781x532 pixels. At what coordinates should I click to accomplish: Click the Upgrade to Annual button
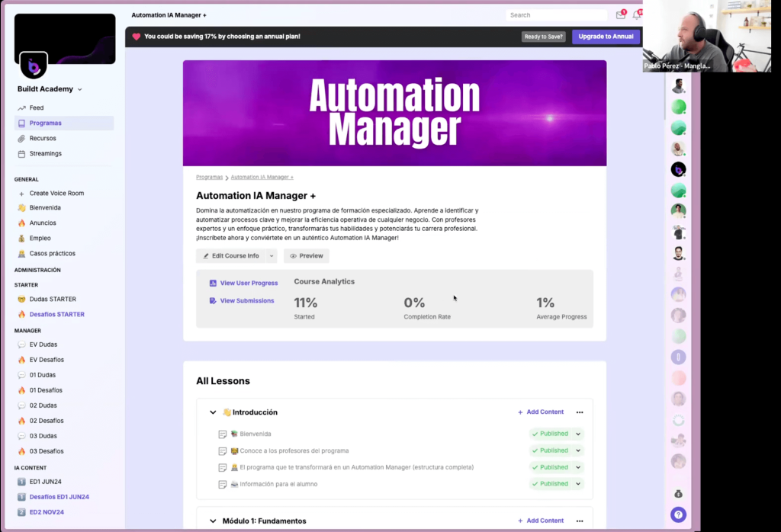[606, 36]
